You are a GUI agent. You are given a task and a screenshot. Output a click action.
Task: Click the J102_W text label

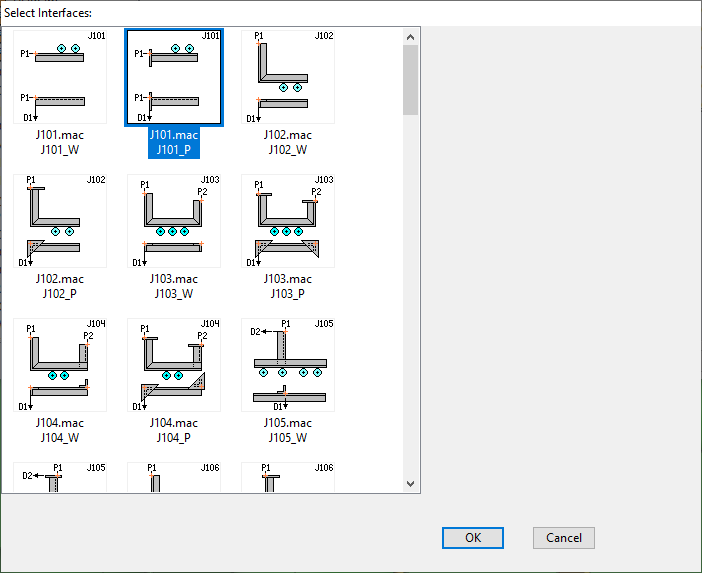[x=288, y=151]
